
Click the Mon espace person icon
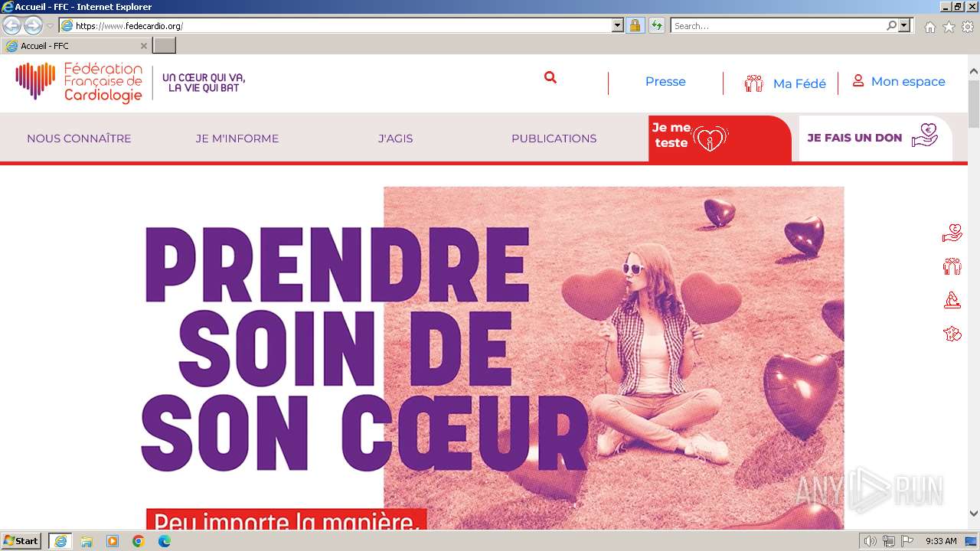(858, 80)
